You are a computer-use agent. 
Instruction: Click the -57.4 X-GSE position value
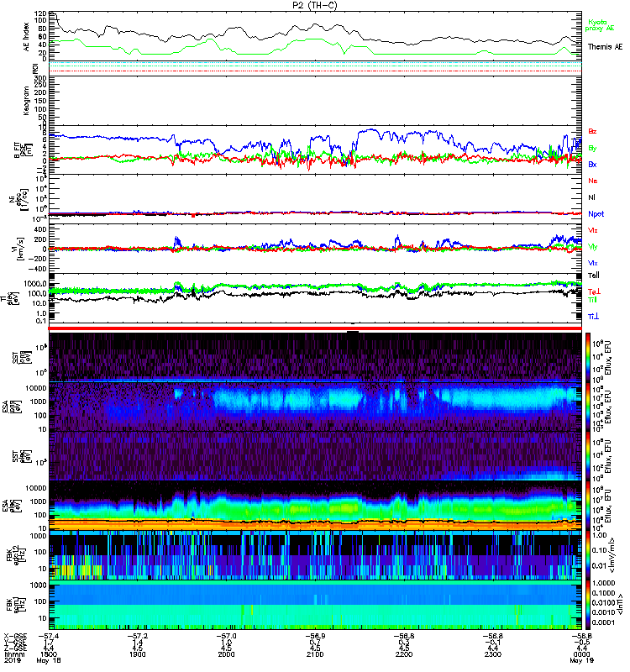(49, 637)
